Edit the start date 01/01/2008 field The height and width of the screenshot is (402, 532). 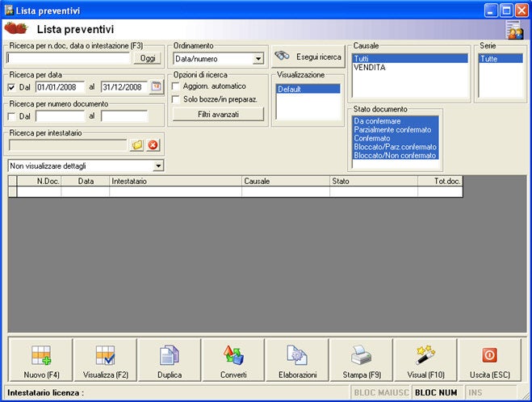[60, 87]
